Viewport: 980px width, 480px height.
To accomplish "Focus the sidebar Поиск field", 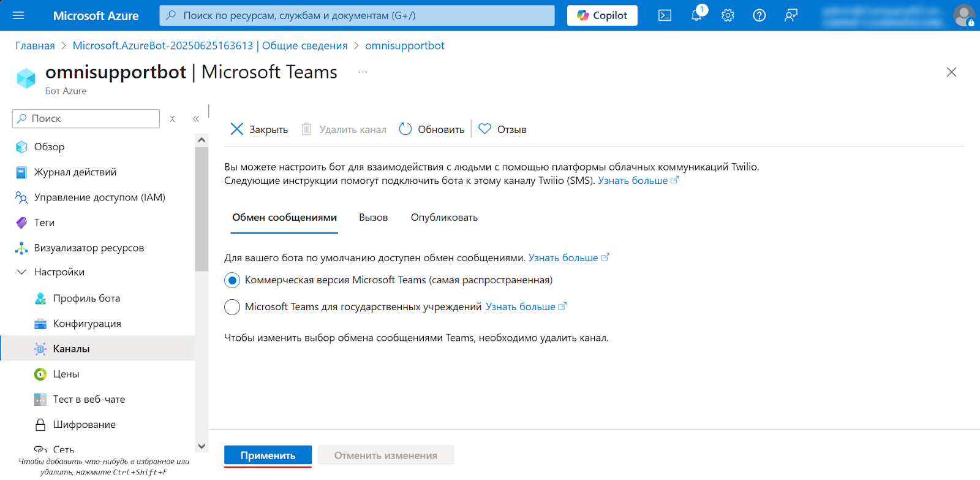I will pos(86,119).
